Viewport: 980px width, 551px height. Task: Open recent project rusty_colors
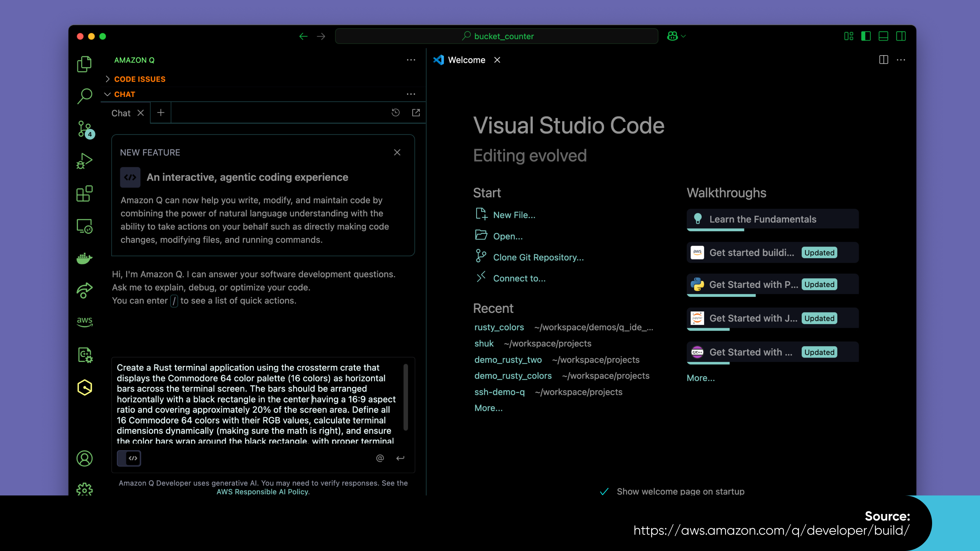[499, 327]
